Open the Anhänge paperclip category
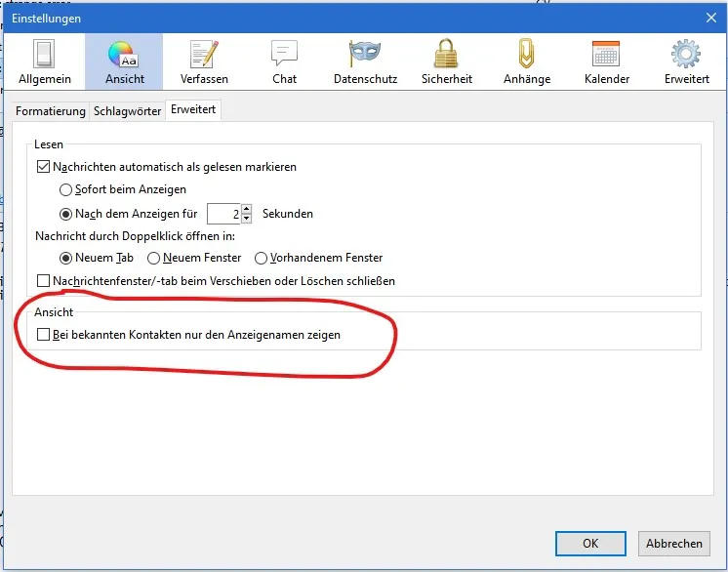The image size is (728, 572). coord(527,61)
